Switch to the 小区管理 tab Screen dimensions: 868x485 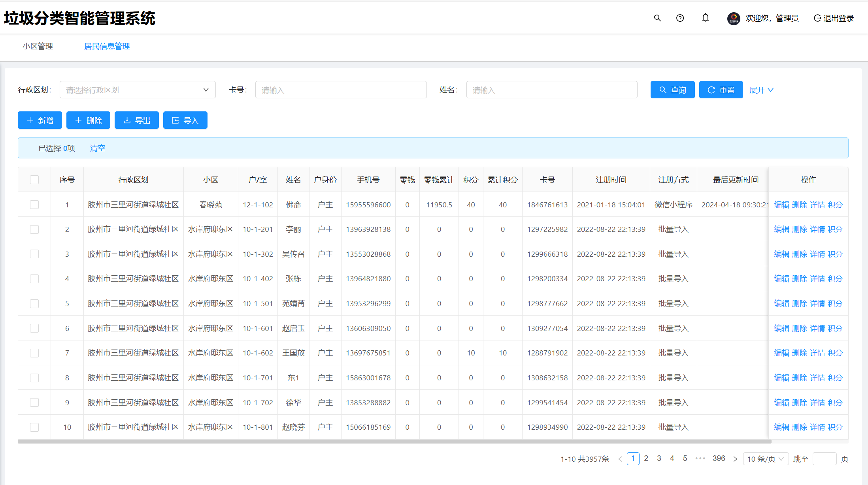tap(38, 47)
